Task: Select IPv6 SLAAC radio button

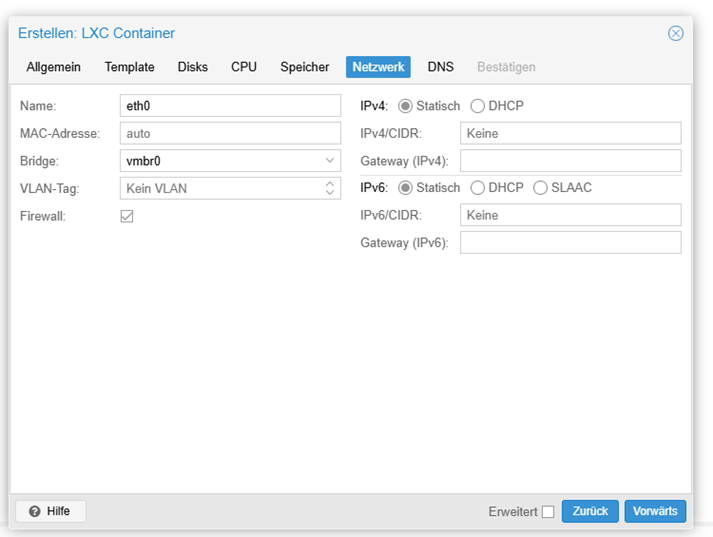Action: point(540,188)
